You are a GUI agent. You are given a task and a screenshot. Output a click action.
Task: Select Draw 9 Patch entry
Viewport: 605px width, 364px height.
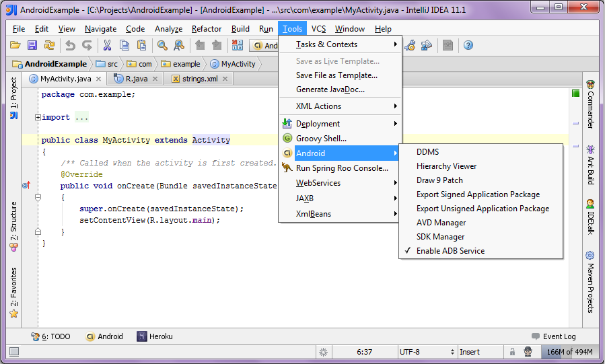coord(481,180)
